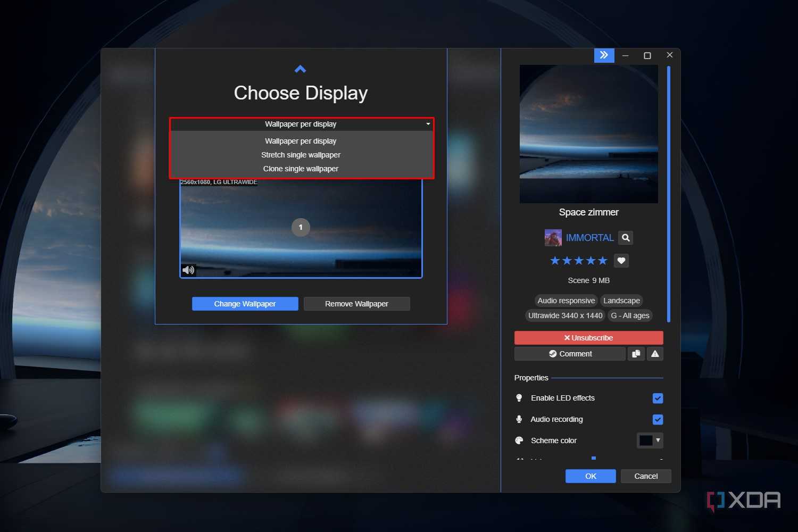Collapse the sidebar with the double-arrow icon
This screenshot has height=532, width=798.
[604, 55]
